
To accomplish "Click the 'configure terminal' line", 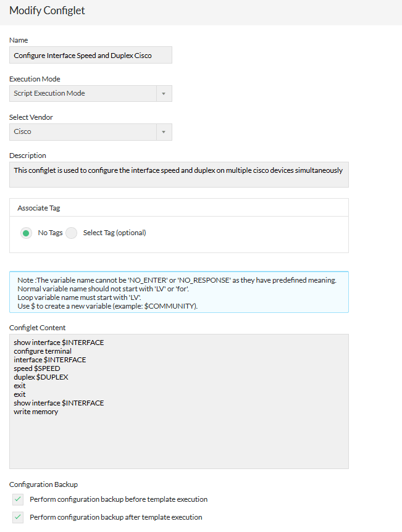I will (41, 351).
